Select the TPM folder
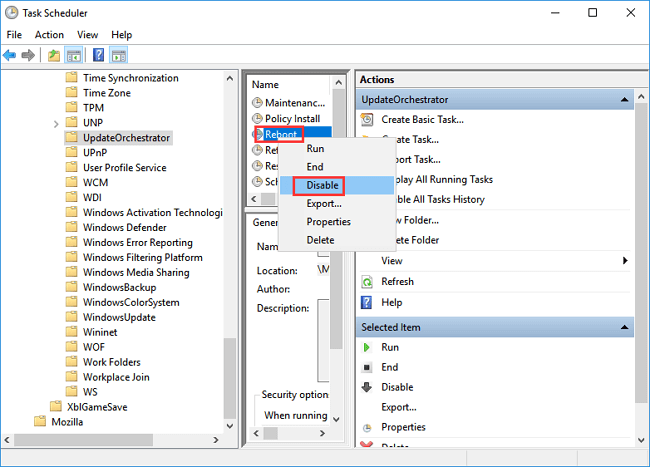Screen dimensions: 650x467 [x=93, y=108]
